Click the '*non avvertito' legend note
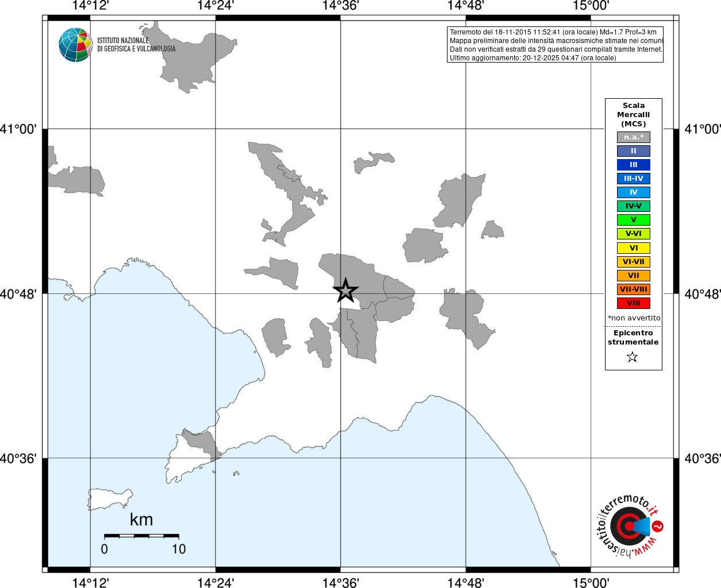Screen dimensions: 721x588 [634, 318]
